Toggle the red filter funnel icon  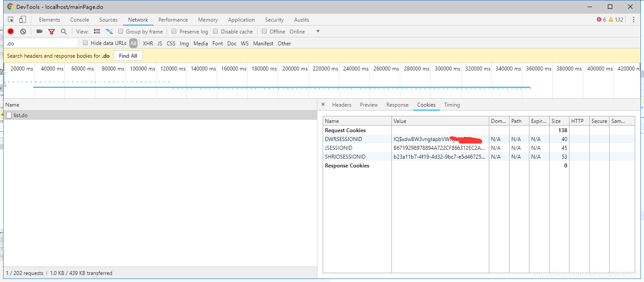click(x=52, y=32)
